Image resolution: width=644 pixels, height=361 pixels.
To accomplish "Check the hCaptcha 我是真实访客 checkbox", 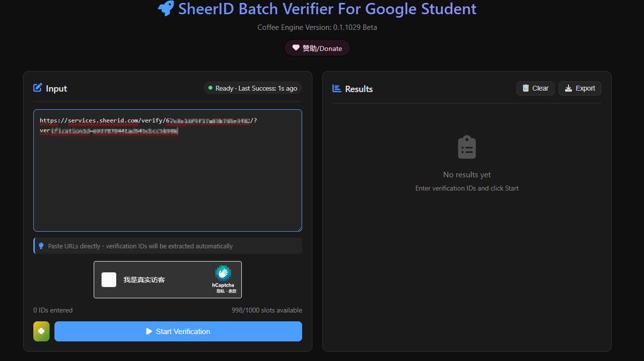I will tap(109, 280).
